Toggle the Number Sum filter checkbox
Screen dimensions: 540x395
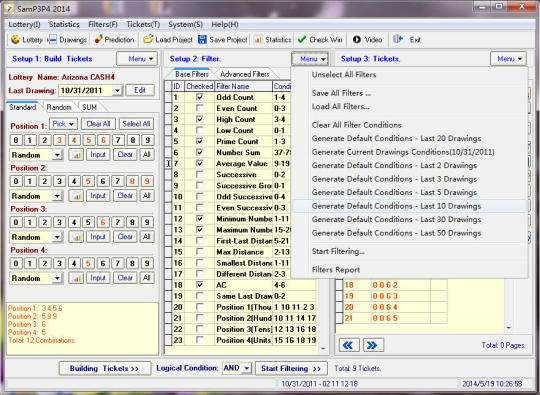coord(199,152)
